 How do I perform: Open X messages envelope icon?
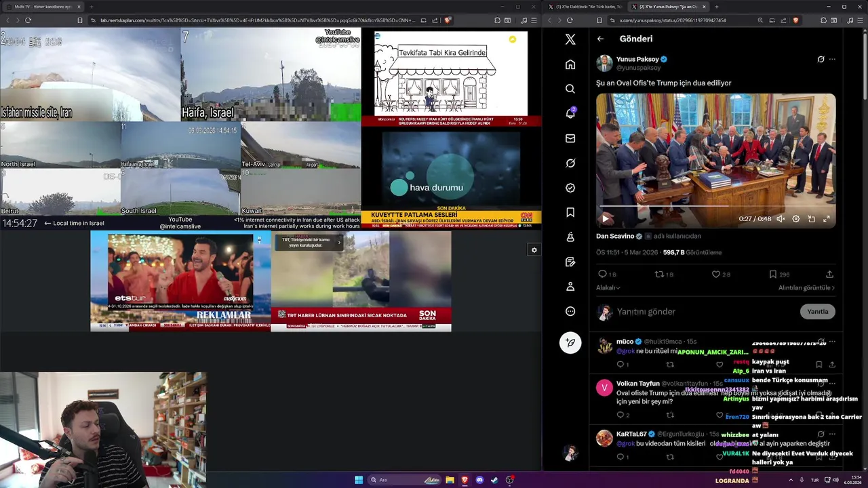(x=570, y=138)
